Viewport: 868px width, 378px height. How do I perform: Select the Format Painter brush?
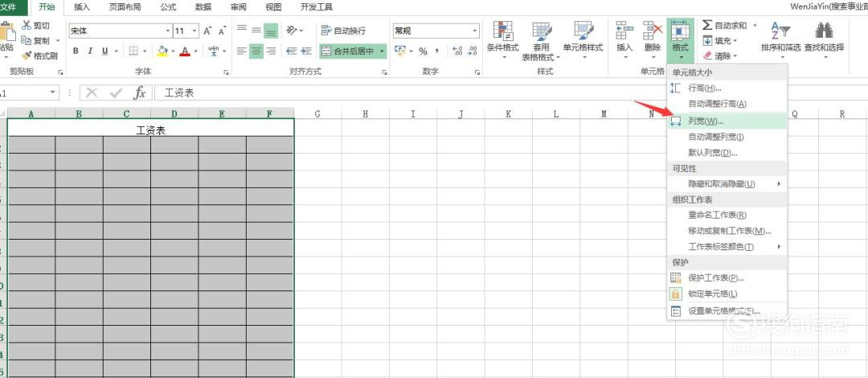coord(26,55)
